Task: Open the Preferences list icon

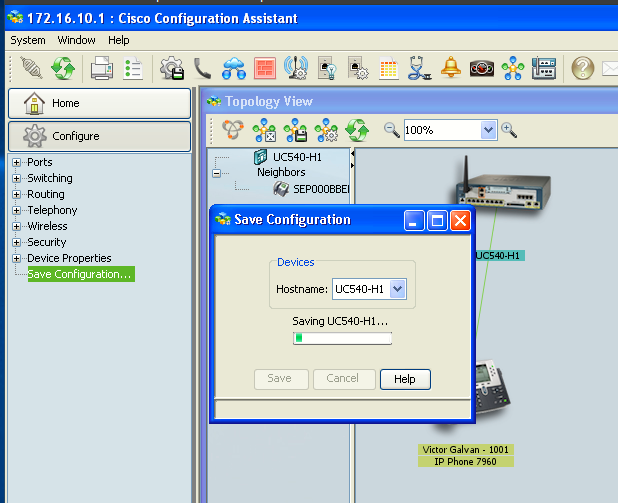Action: click(x=133, y=68)
